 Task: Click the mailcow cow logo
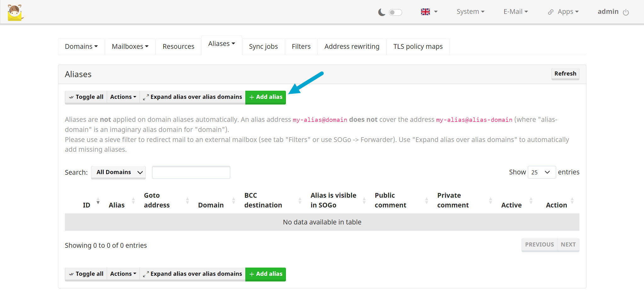[15, 13]
